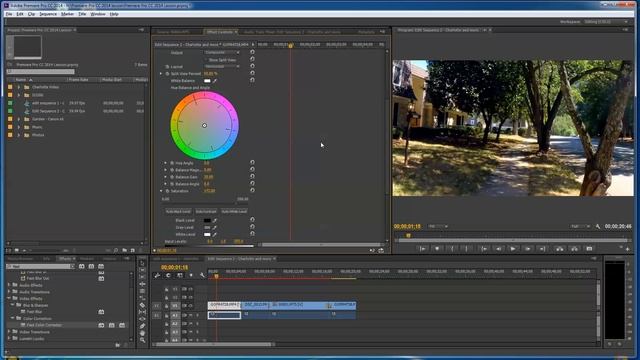Switch to the Effects tab

[x=65, y=259]
